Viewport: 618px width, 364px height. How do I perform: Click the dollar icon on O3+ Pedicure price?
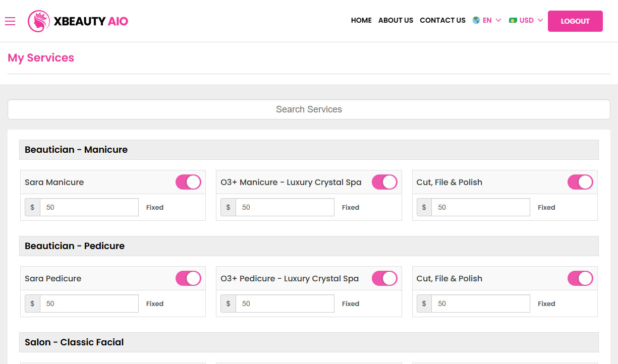228,304
